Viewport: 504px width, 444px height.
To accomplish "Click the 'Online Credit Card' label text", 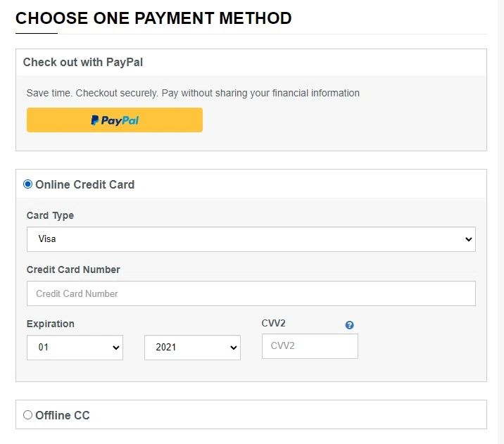I will click(x=84, y=184).
